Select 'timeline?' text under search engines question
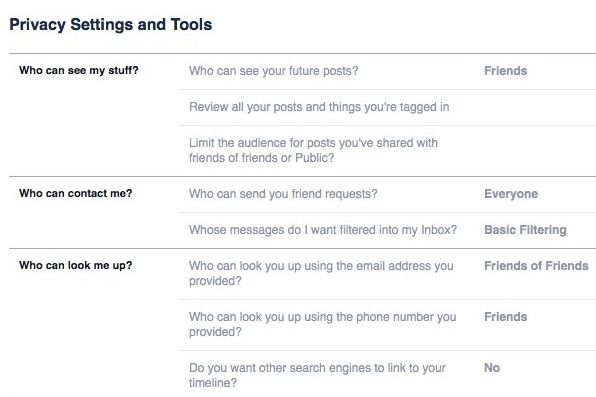 click(213, 383)
